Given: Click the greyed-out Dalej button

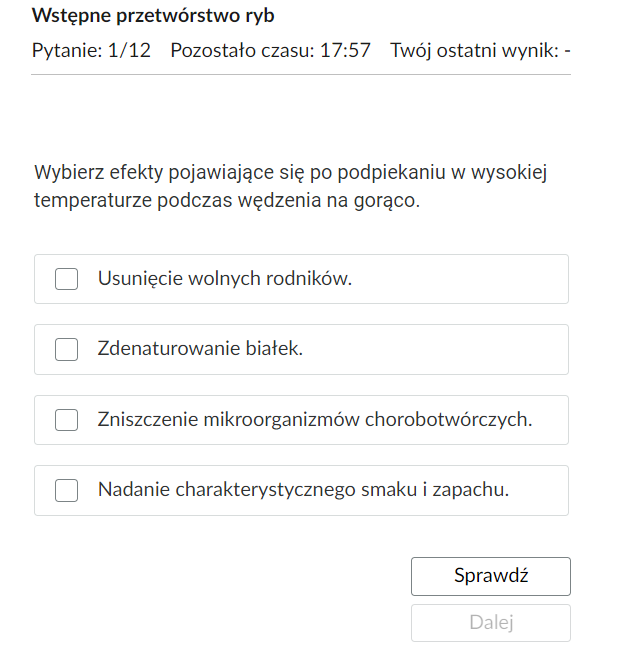Looking at the screenshot, I should pyautogui.click(x=491, y=623).
